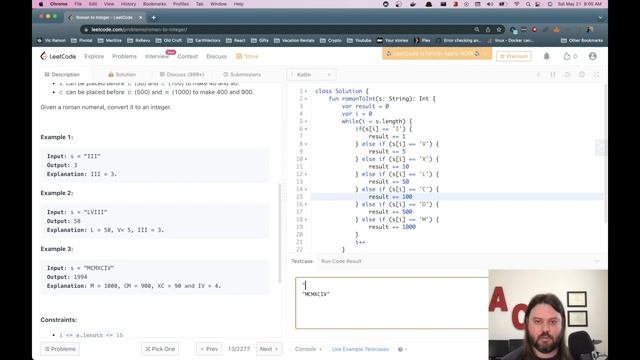Select the Run Code Result tab

tap(341, 261)
